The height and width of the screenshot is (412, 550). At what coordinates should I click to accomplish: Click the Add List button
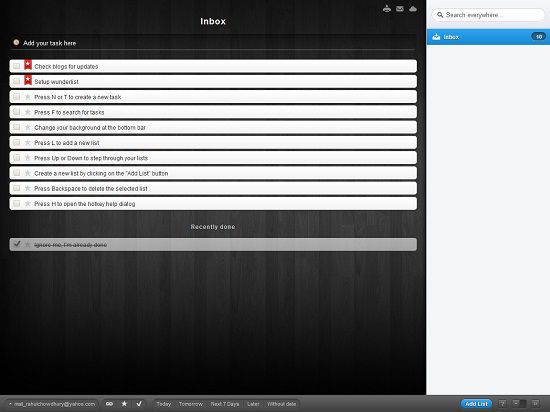tap(476, 404)
